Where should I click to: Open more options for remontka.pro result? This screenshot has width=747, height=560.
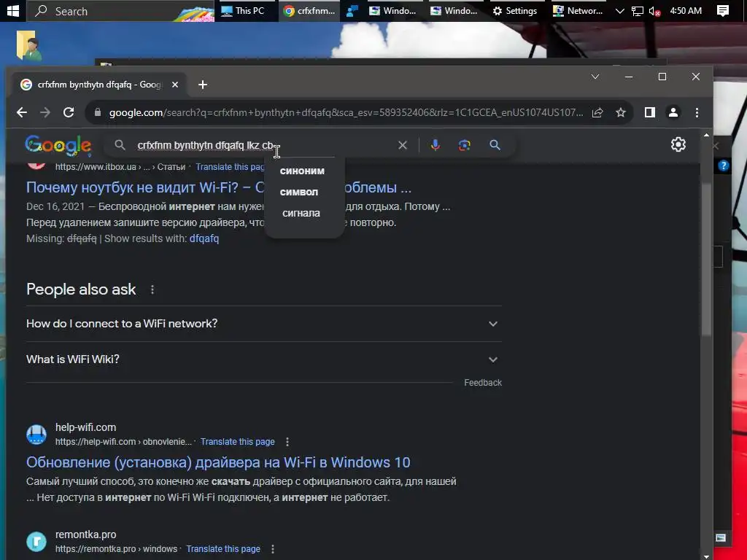click(x=273, y=549)
